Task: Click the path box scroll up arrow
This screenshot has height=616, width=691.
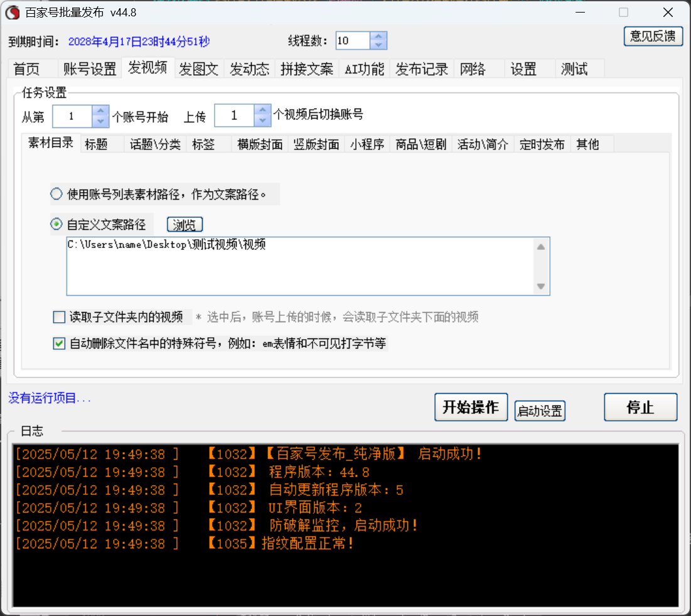Action: tap(541, 247)
